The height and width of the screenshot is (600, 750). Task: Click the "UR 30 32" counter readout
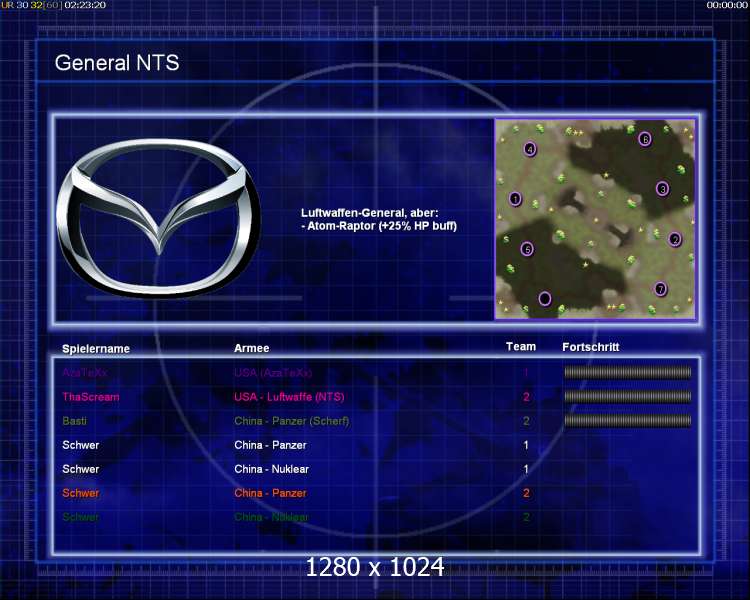[22, 5]
